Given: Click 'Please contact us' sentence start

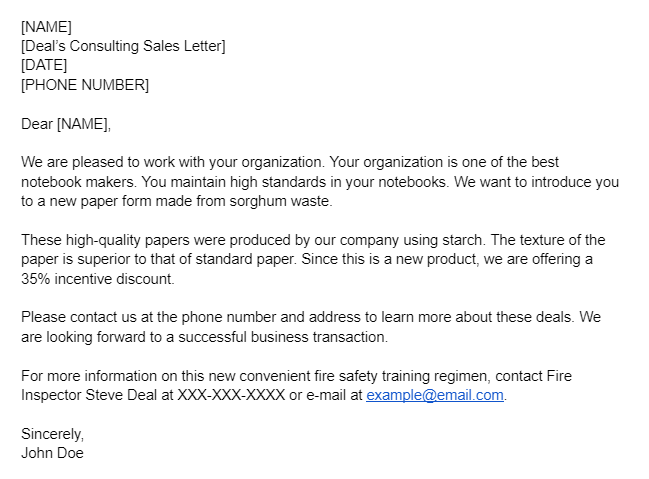Looking at the screenshot, I should [x=79, y=317].
